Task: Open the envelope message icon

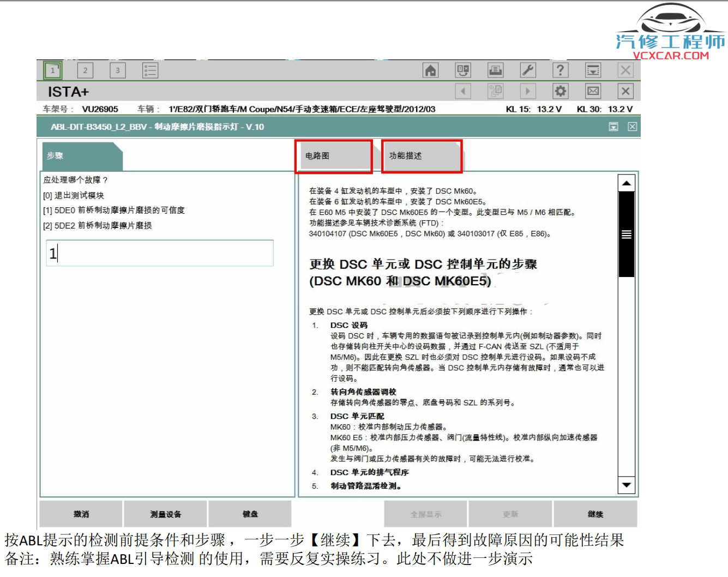Action: 593,91
